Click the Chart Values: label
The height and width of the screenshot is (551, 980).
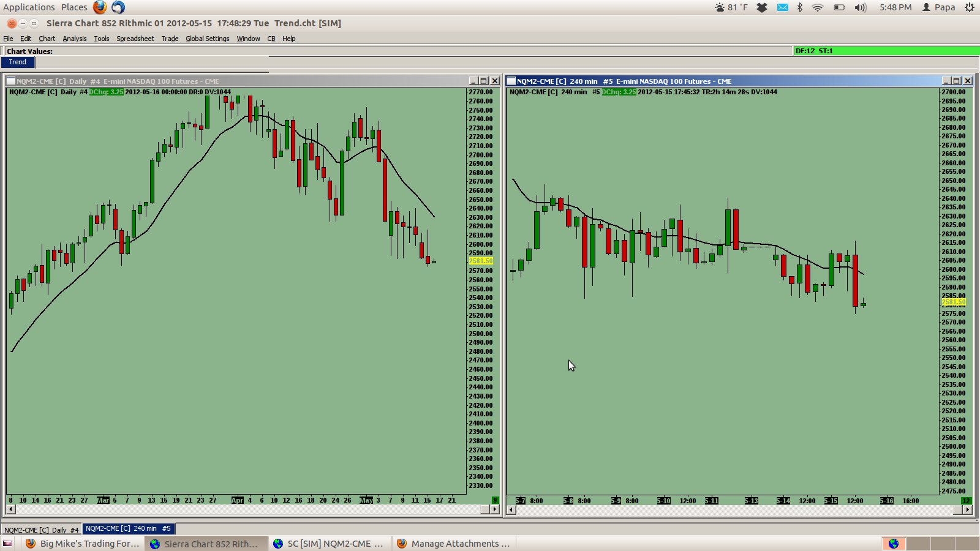pos(29,51)
